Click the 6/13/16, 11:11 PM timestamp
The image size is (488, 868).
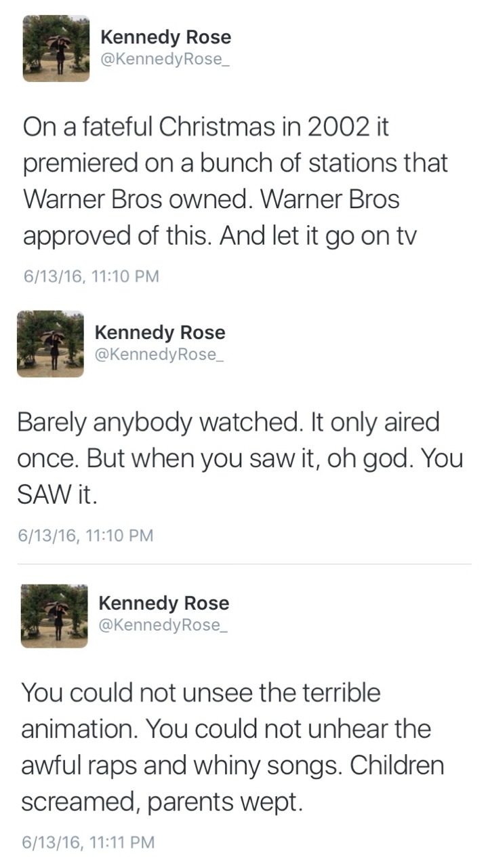(88, 842)
